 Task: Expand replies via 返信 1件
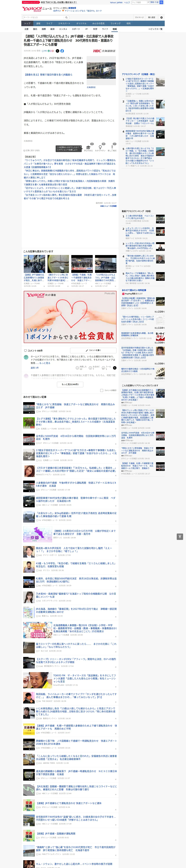[x=35, y=368]
